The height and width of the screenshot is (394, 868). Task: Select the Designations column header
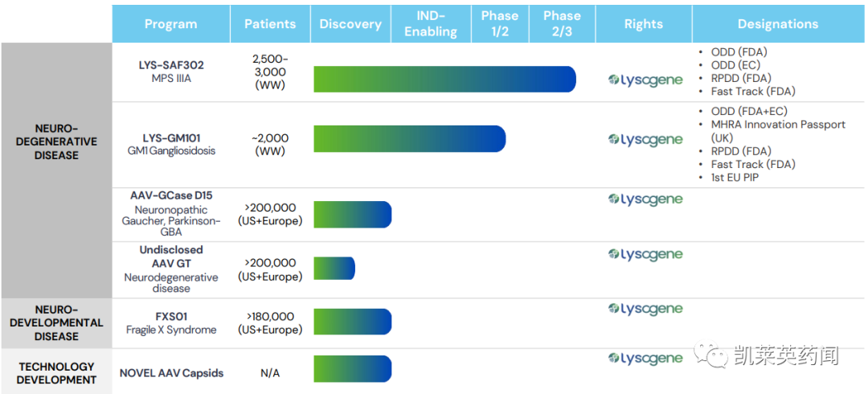click(778, 24)
